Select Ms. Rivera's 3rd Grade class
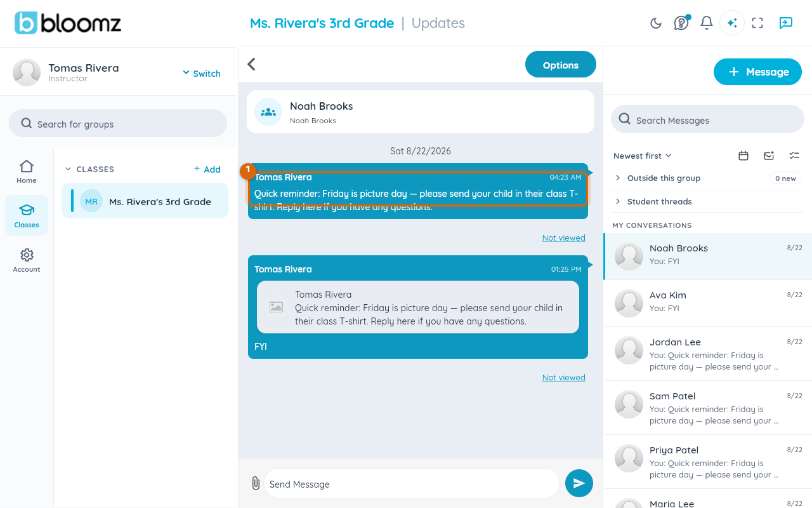812x508 pixels. tap(145, 201)
